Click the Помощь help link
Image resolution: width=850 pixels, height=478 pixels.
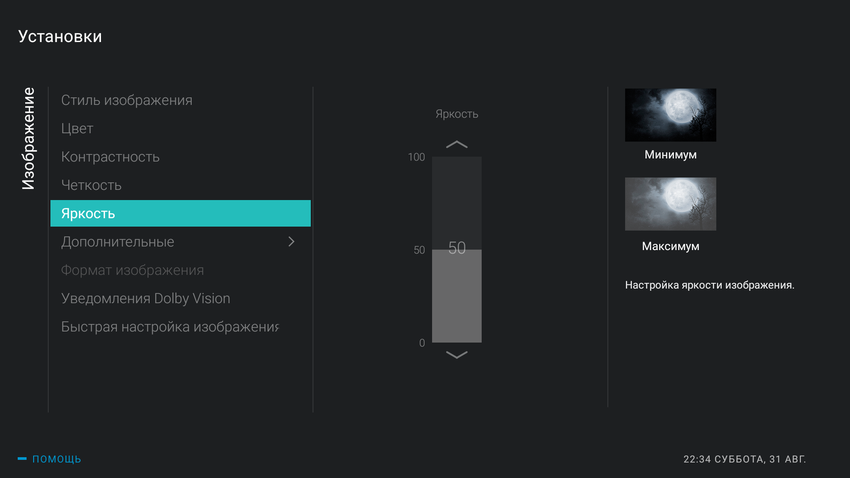tap(57, 459)
